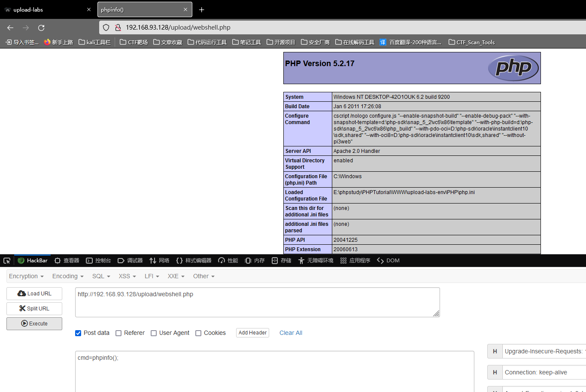586x392 pixels.
Task: Open the 存储 storage tab
Action: pyautogui.click(x=281, y=261)
